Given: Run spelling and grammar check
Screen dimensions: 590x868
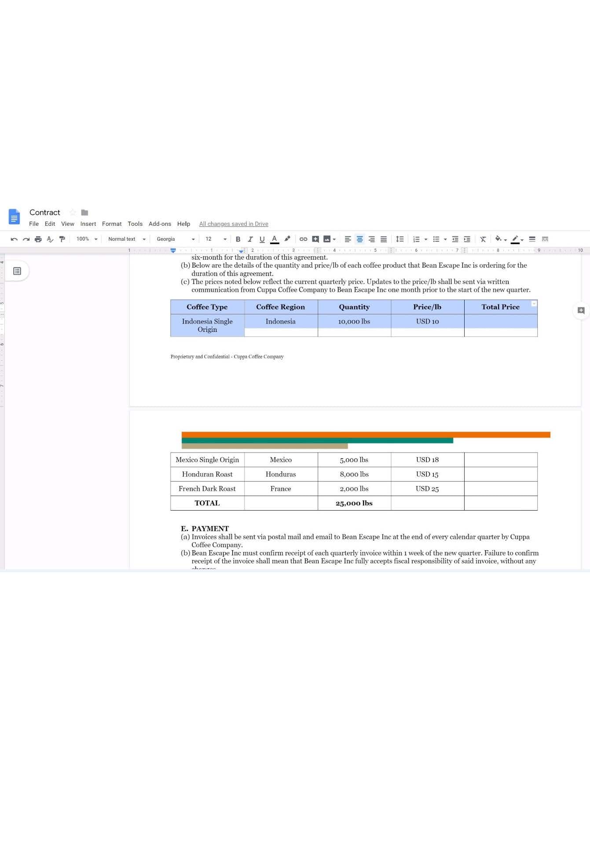Looking at the screenshot, I should pos(50,239).
